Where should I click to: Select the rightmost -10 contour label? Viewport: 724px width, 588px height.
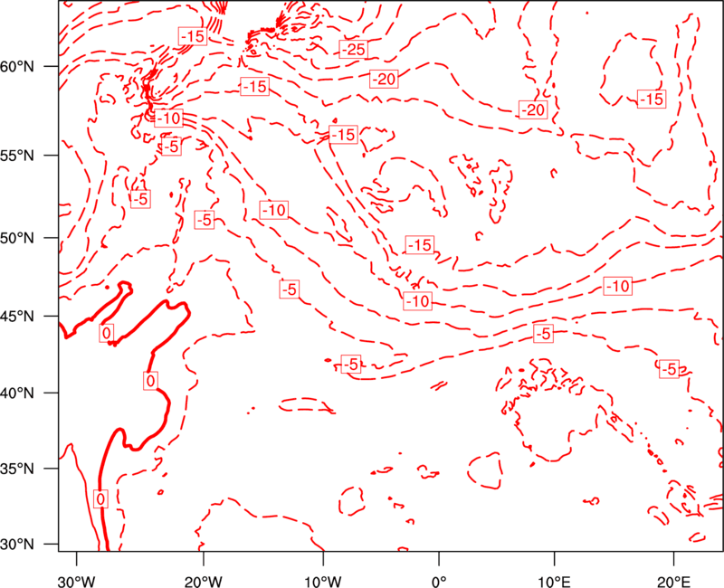618,286
